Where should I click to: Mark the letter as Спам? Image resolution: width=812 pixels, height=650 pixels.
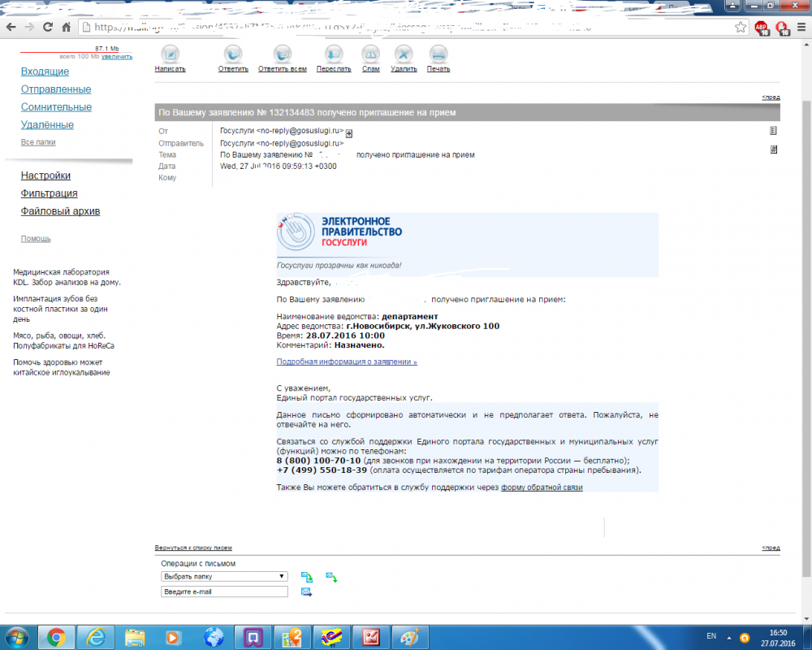(370, 54)
